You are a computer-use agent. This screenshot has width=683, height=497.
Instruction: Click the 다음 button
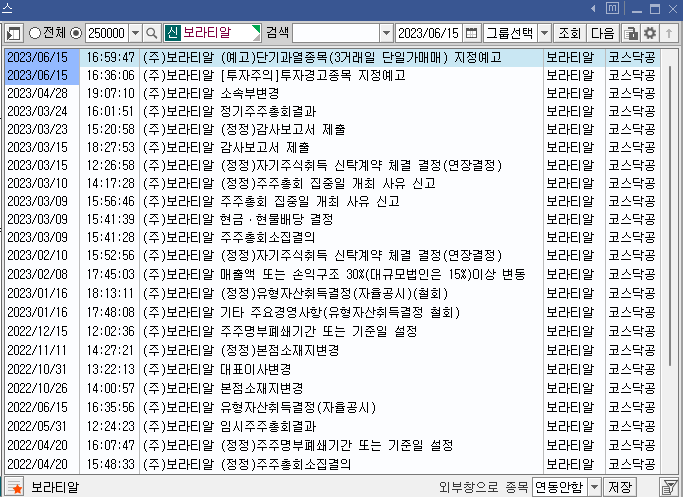coord(602,33)
